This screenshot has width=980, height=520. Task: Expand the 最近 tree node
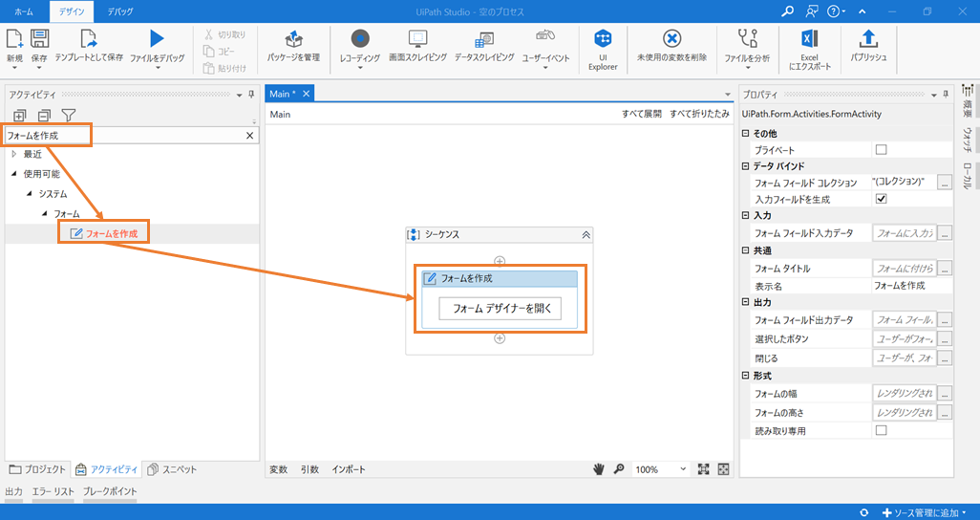14,154
